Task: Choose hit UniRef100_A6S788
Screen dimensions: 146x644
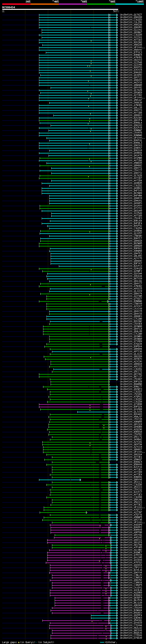Action: (131, 545)
